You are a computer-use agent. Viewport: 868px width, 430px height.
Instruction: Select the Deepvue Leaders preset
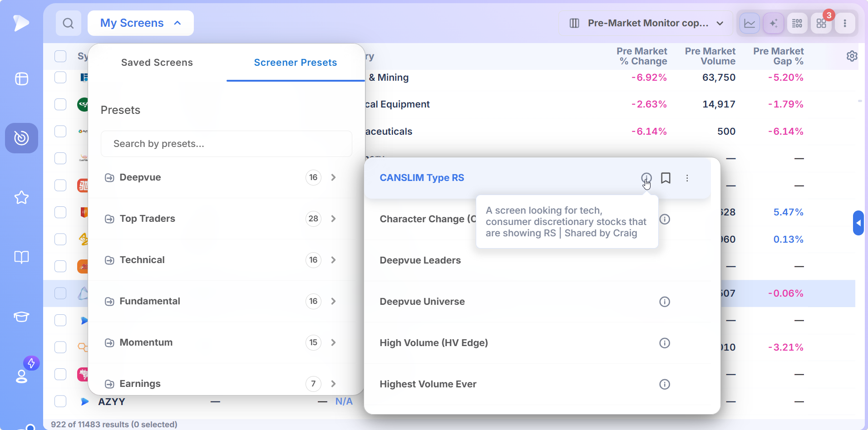coord(420,260)
